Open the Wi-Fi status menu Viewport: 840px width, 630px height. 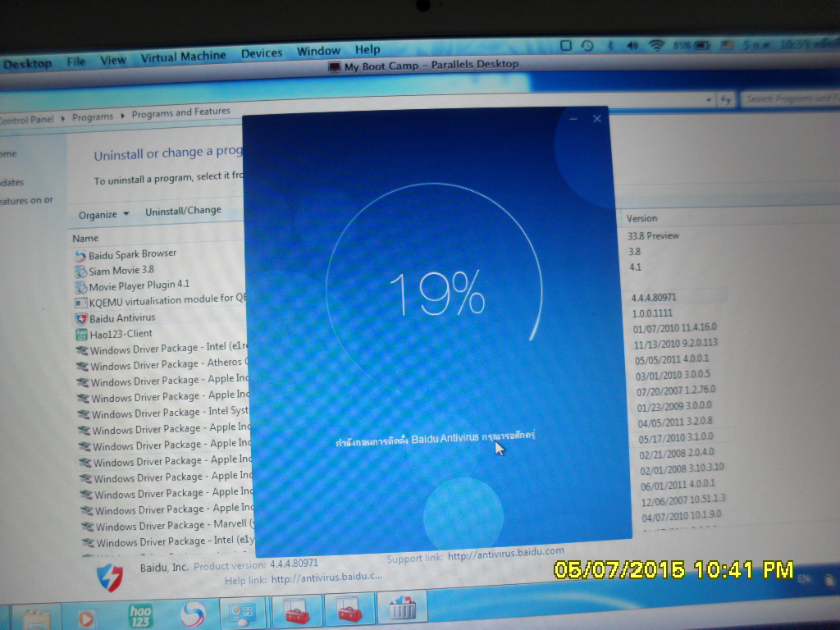(656, 46)
